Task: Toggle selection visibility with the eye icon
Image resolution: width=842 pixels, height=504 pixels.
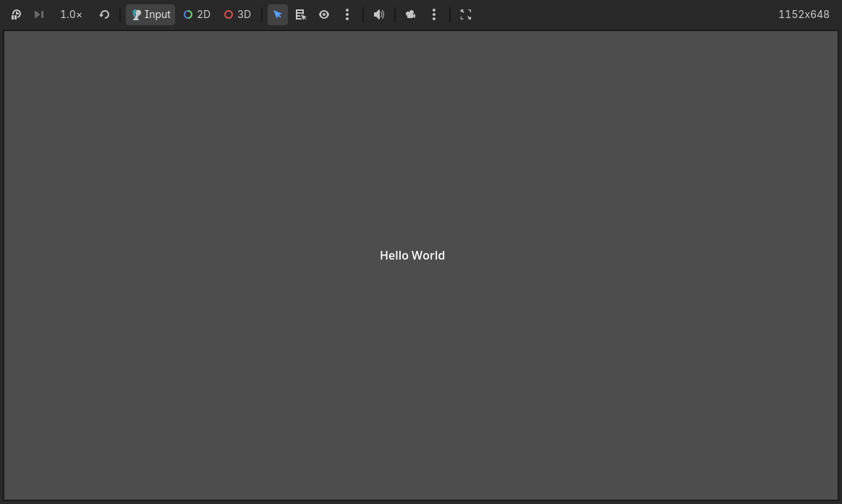Action: [324, 14]
